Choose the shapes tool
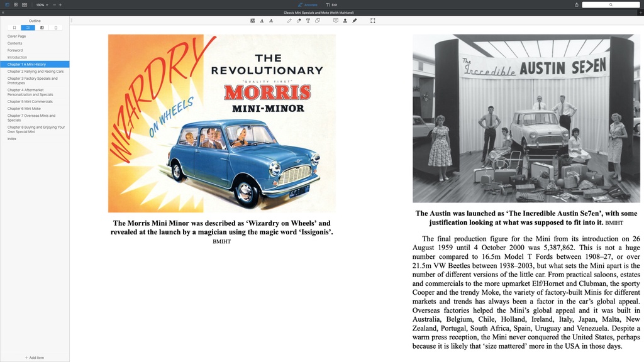The width and height of the screenshot is (644, 362). tap(318, 21)
